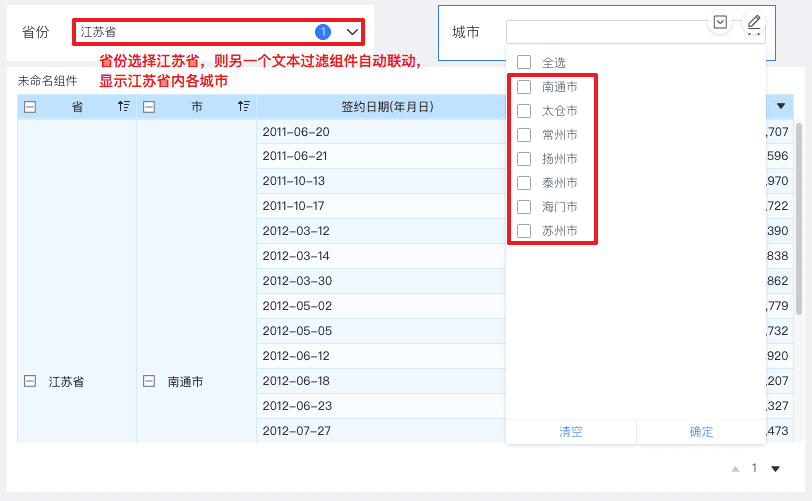The width and height of the screenshot is (812, 501).
Task: Click the 省份 filter label
Action: pos(35,32)
